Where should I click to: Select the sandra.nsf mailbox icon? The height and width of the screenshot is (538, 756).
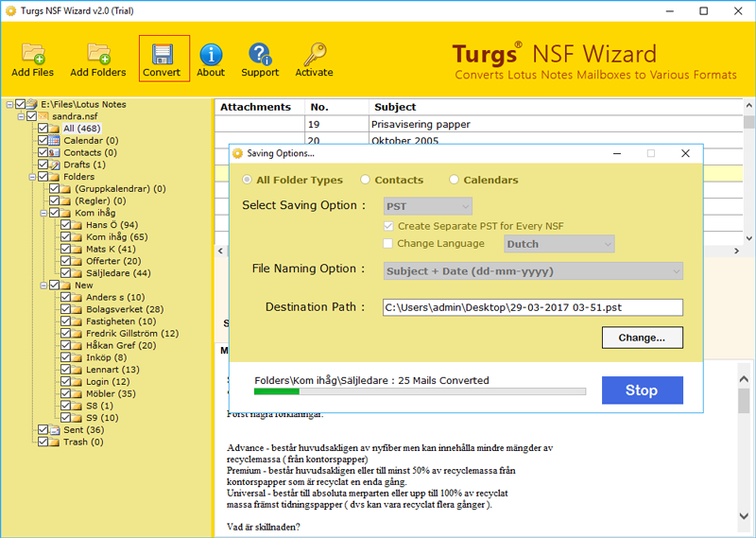43,116
